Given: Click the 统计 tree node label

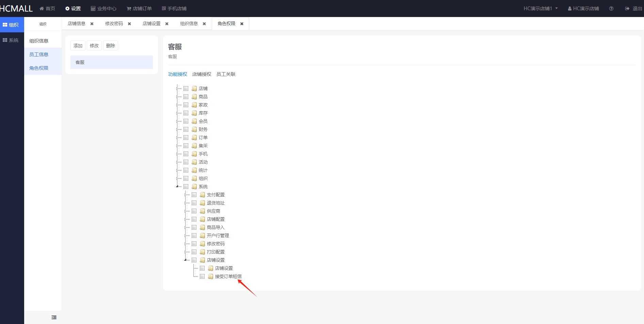Looking at the screenshot, I should pyautogui.click(x=203, y=170).
